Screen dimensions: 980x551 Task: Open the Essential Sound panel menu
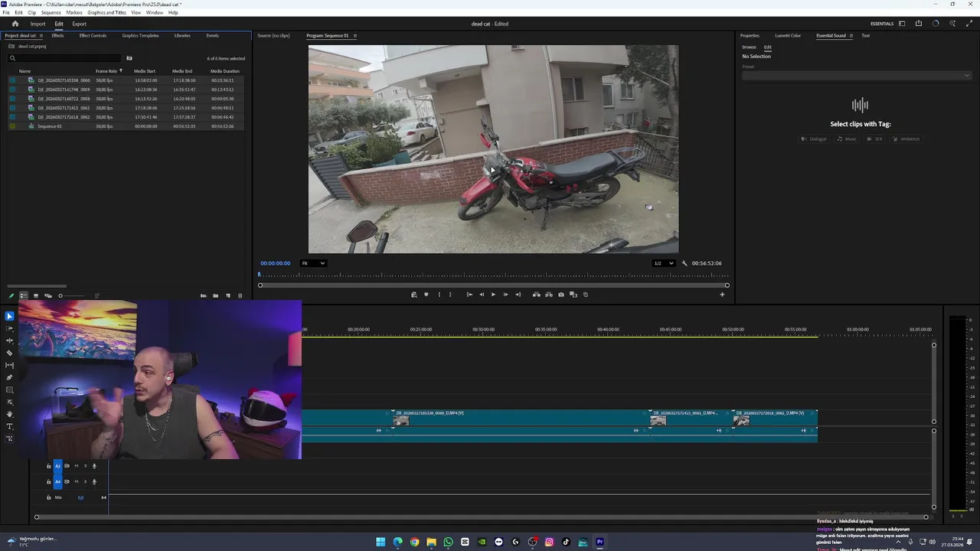851,35
